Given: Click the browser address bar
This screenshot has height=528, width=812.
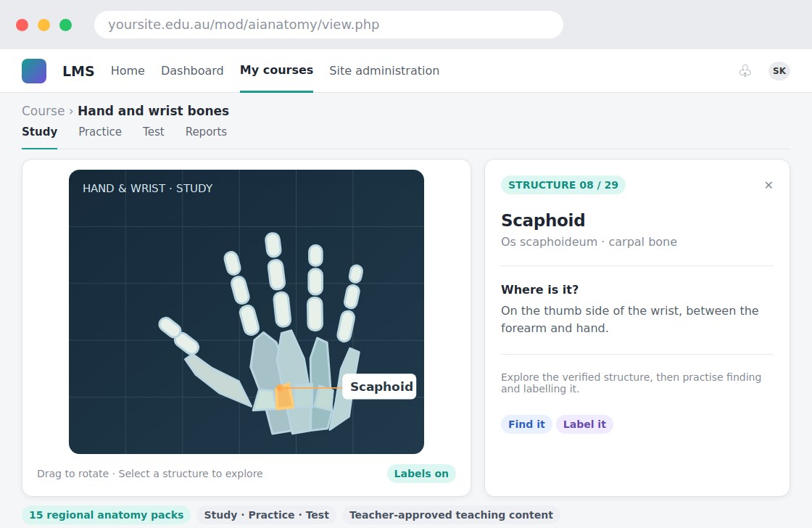Looking at the screenshot, I should [x=328, y=25].
